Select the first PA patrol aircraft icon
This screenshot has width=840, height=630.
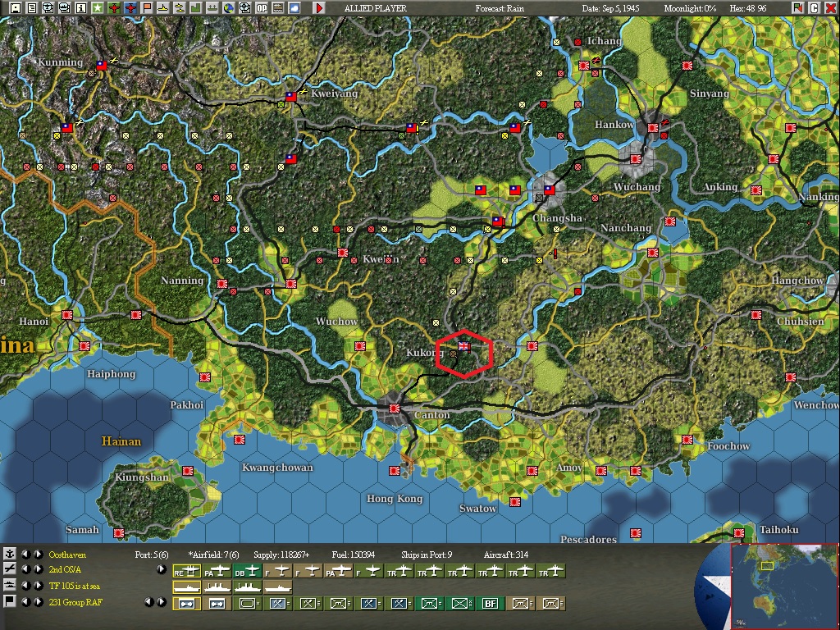click(x=217, y=572)
